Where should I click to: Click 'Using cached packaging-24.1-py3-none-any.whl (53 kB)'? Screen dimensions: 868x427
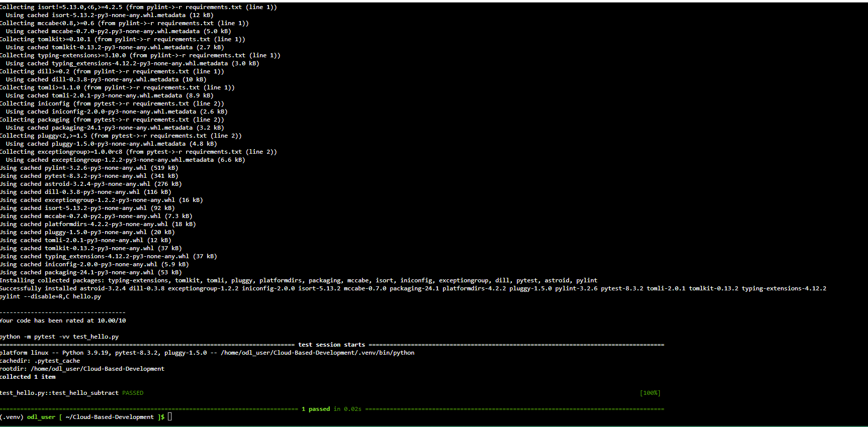pos(91,272)
